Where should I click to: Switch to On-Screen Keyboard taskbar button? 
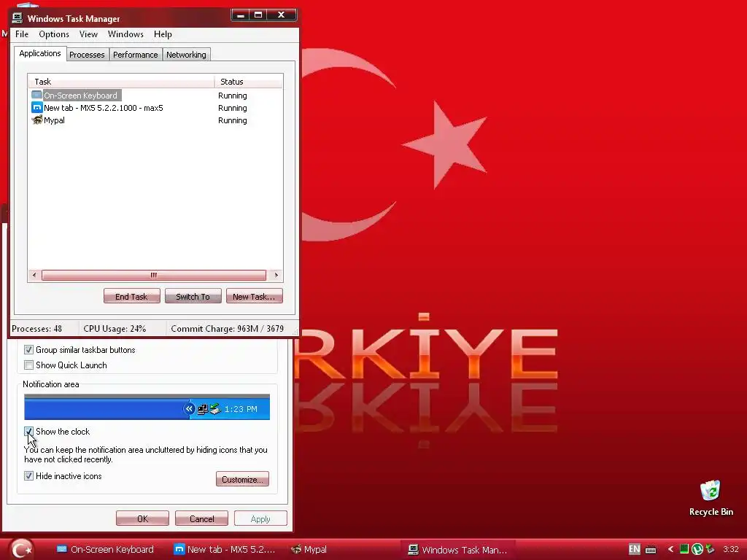(105, 550)
